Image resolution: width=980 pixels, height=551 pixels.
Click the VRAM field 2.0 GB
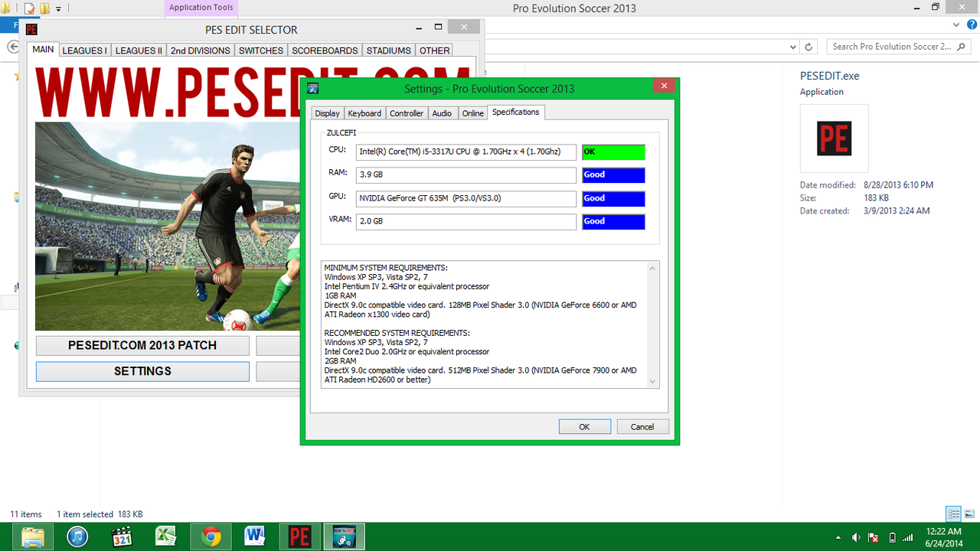(x=466, y=222)
